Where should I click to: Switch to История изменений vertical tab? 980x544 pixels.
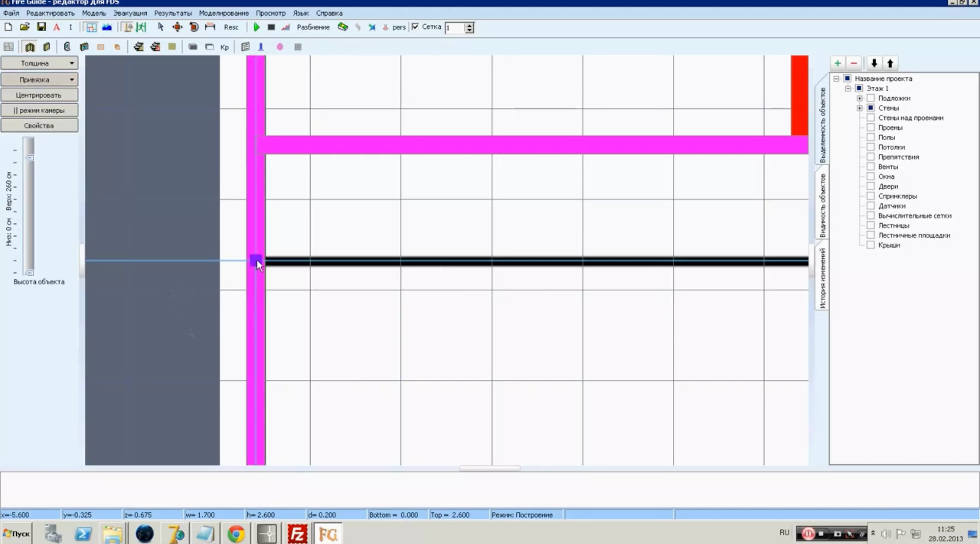pos(822,278)
